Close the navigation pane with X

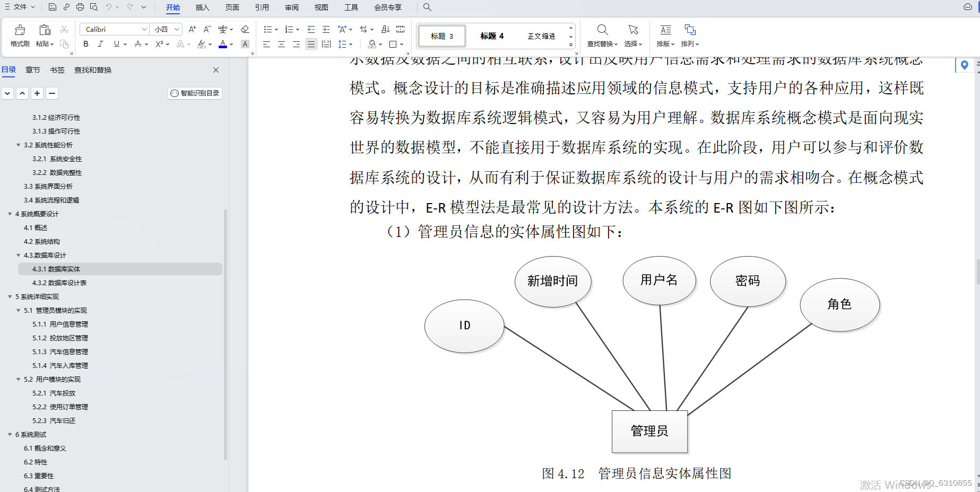[216, 70]
